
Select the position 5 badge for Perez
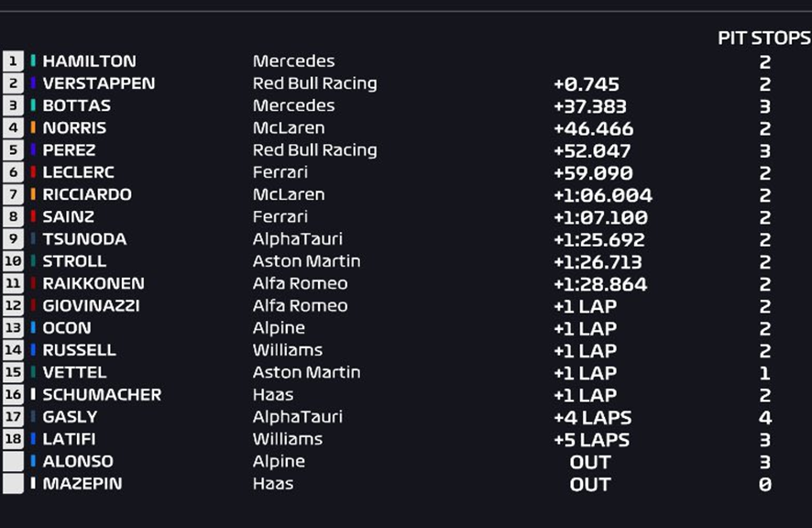click(x=13, y=150)
